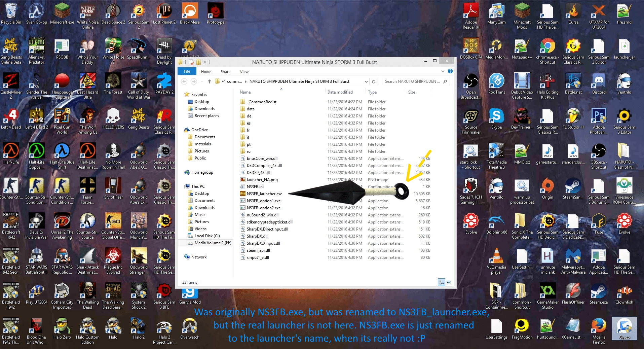
Task: Click the FL Studio 11 shortcut
Action: point(573,118)
